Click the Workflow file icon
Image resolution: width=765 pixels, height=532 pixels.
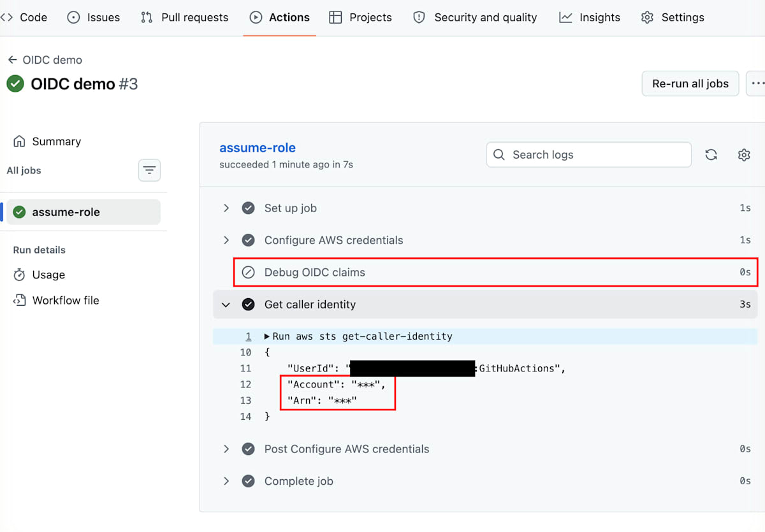20,300
